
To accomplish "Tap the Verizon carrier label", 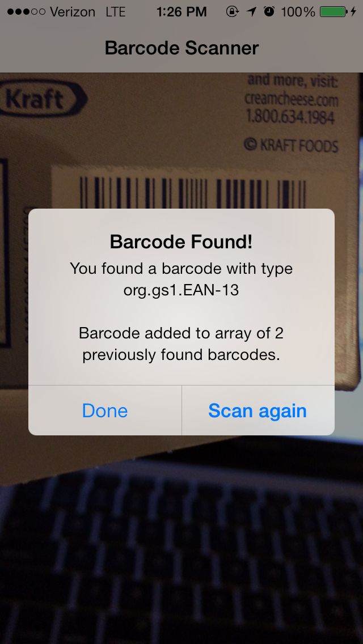I will pyautogui.click(x=73, y=12).
